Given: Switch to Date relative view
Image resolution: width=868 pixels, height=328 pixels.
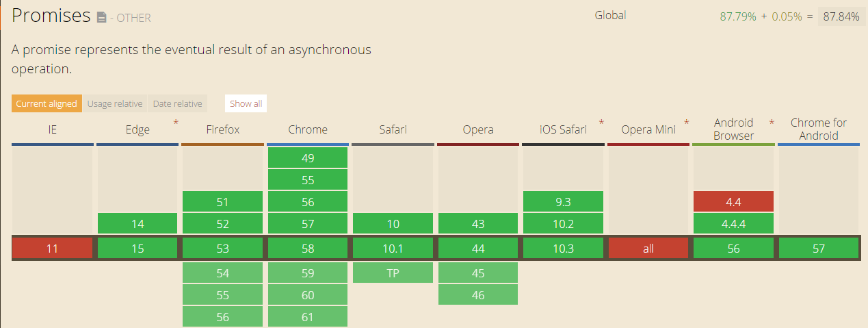Looking at the screenshot, I should click(x=178, y=104).
